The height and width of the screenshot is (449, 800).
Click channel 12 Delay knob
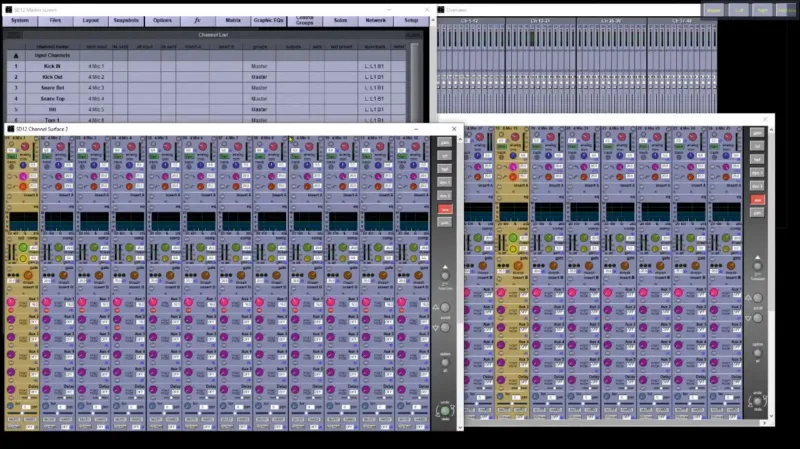click(x=402, y=389)
